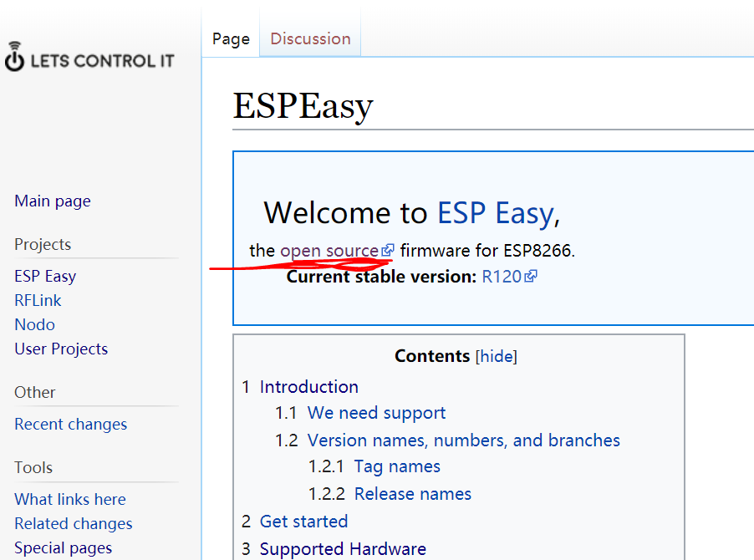Open the User Projects page
The height and width of the screenshot is (560, 754).
(60, 349)
